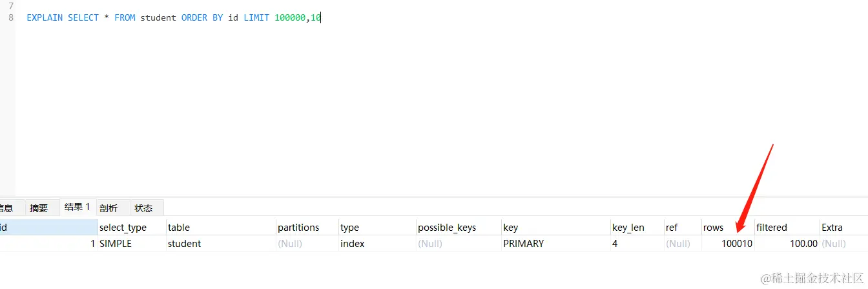The height and width of the screenshot is (289, 868).
Task: Click the index value in type column
Action: (352, 244)
